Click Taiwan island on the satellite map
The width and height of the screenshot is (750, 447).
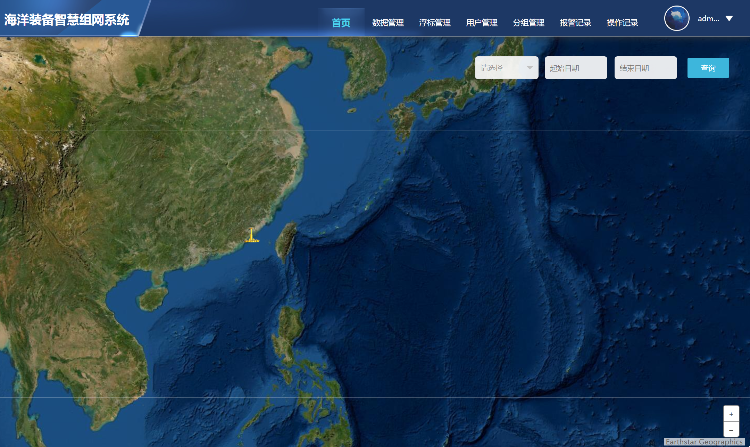(x=285, y=241)
